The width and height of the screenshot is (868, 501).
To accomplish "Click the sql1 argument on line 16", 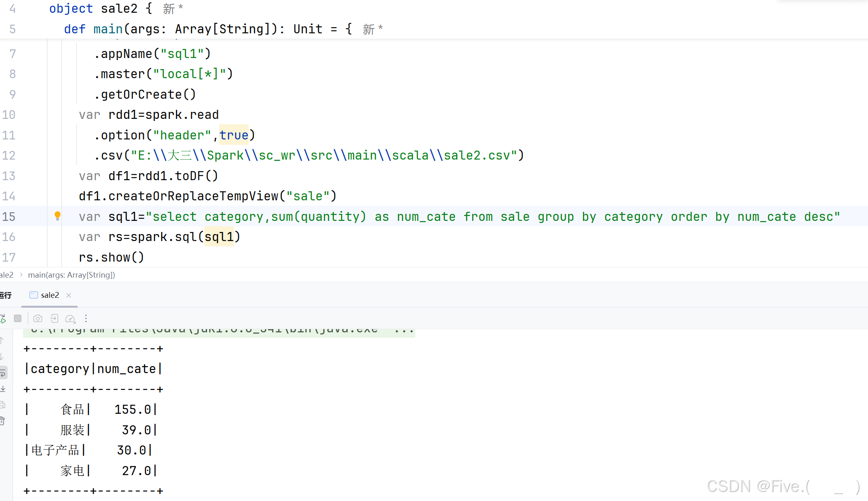I will tap(219, 237).
